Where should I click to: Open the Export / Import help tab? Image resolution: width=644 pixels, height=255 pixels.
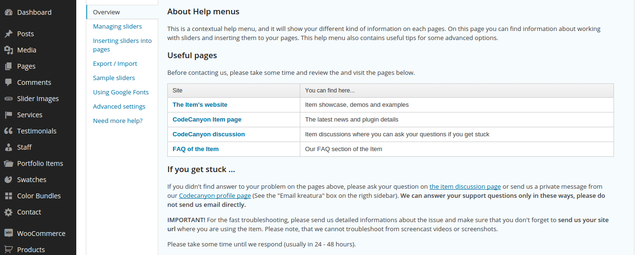click(x=115, y=64)
